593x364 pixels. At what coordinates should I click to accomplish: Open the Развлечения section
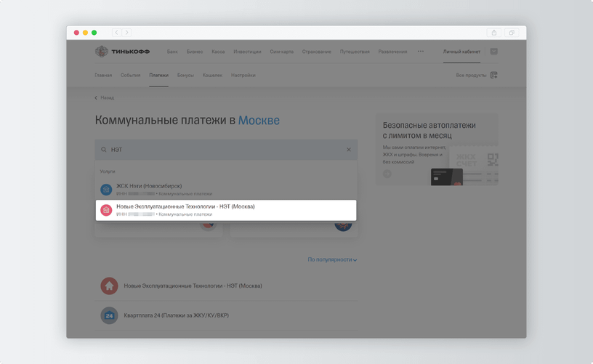[x=392, y=52]
